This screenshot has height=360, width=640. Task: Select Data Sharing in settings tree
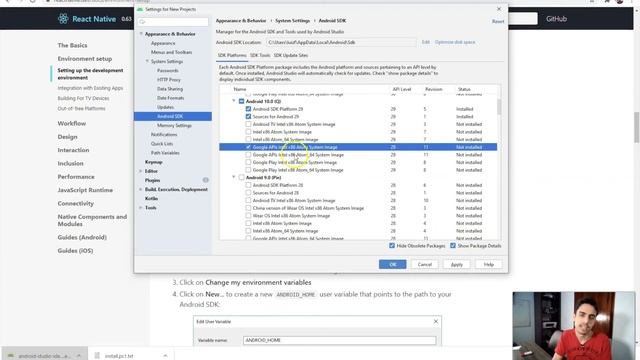tap(170, 89)
